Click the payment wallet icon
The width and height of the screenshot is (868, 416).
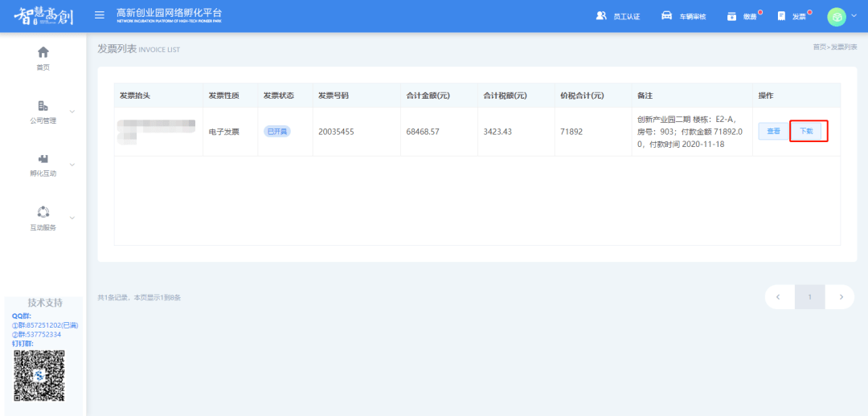click(x=732, y=16)
